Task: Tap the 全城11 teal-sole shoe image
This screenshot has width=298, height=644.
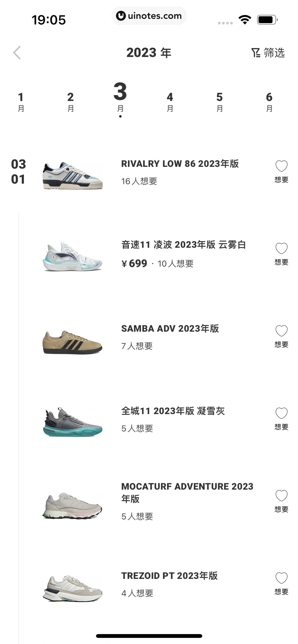Action: click(x=73, y=422)
